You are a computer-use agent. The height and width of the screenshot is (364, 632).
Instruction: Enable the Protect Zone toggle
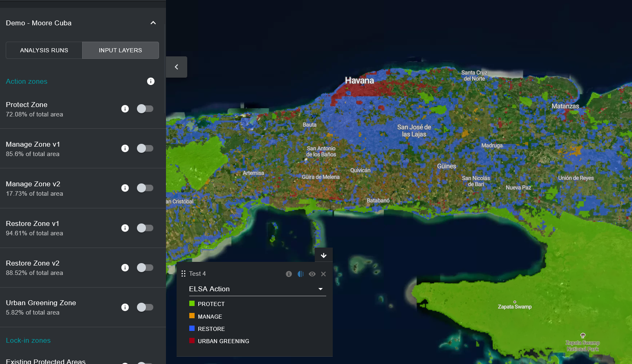(x=145, y=109)
